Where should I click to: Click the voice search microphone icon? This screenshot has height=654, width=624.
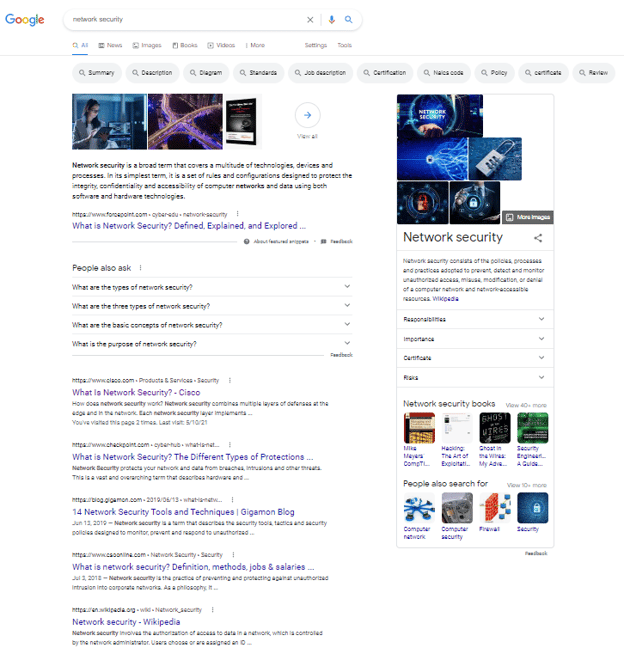pyautogui.click(x=331, y=19)
